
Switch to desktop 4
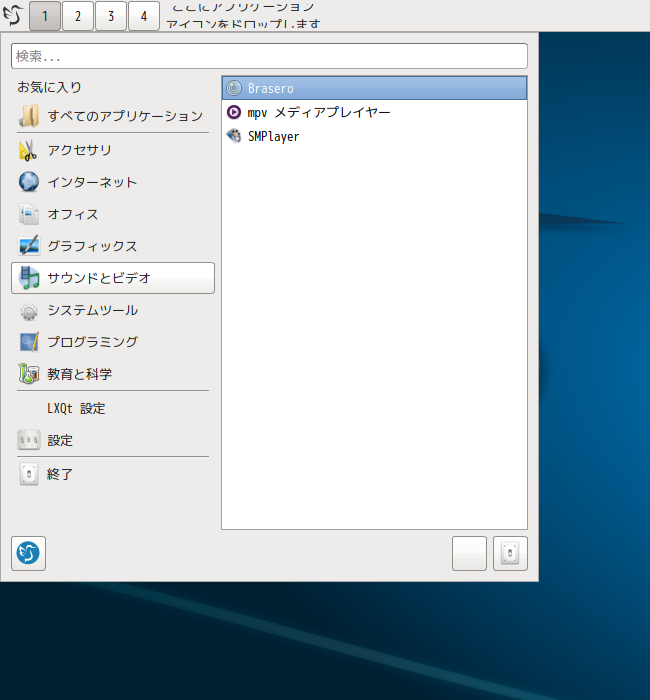(144, 16)
